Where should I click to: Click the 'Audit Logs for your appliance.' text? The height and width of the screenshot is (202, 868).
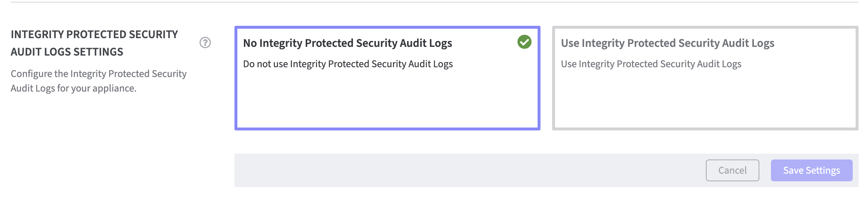[x=73, y=88]
